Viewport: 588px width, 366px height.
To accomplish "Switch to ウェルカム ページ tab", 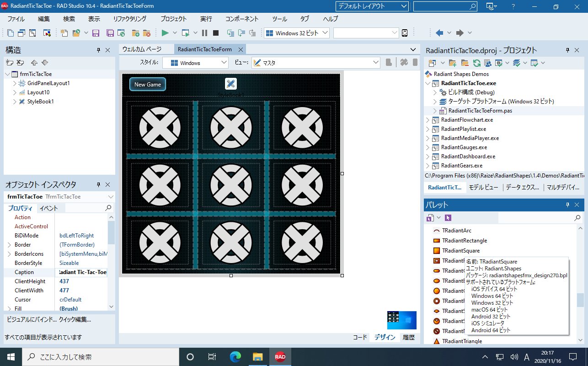I will click(x=142, y=49).
